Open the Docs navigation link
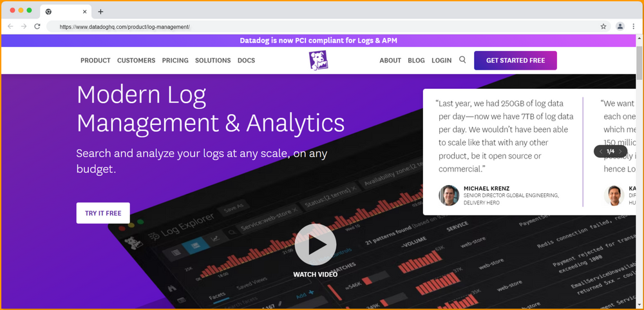 [x=246, y=61]
